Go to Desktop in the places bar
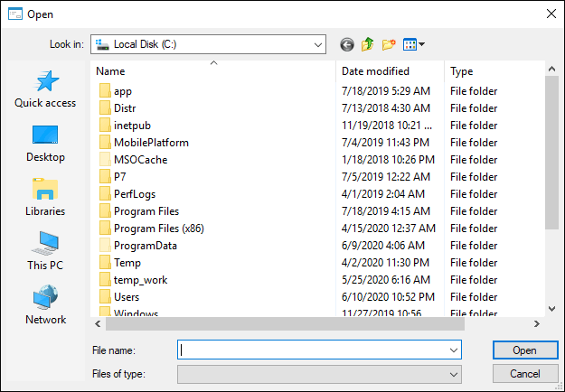565x392 pixels. [x=45, y=144]
